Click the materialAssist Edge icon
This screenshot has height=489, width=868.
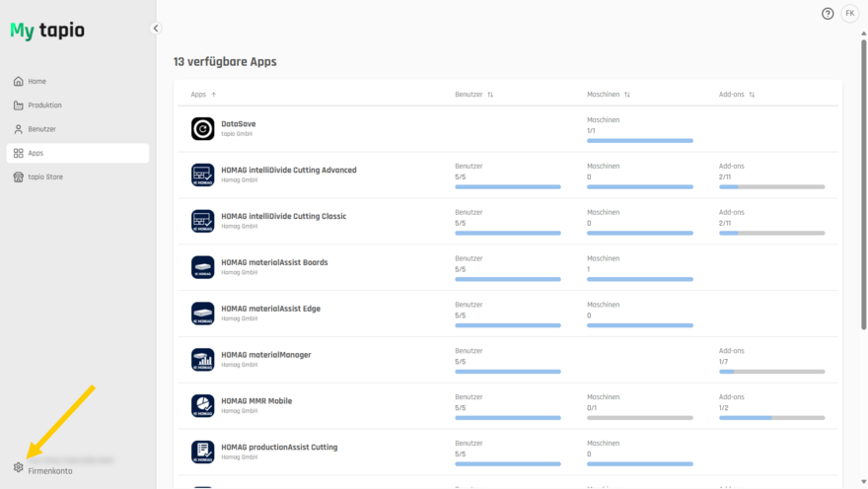click(x=202, y=314)
